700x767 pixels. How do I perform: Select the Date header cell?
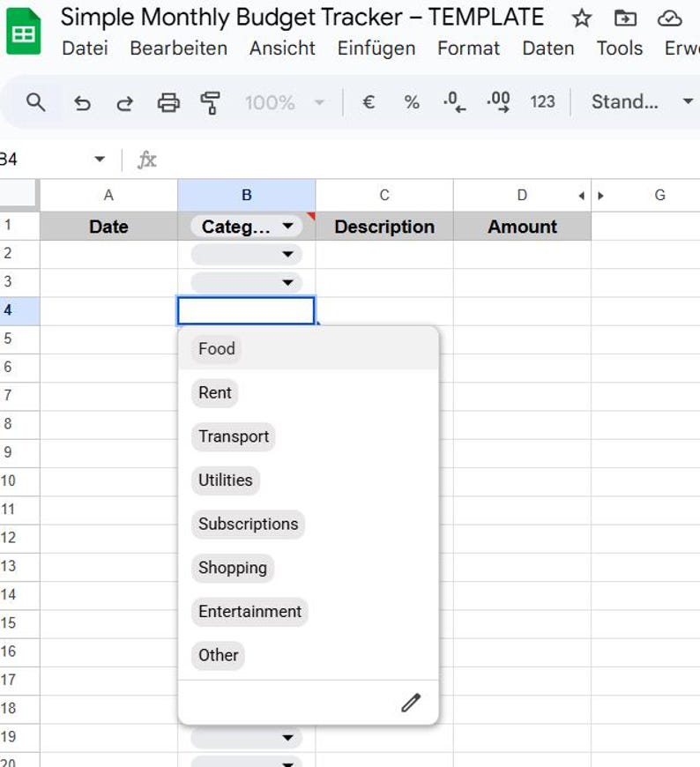pos(108,227)
